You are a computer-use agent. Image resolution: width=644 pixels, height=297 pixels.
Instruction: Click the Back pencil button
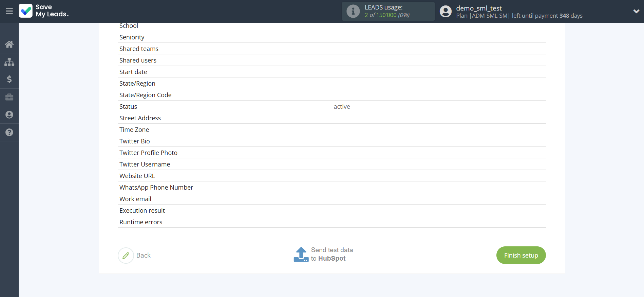click(x=126, y=255)
